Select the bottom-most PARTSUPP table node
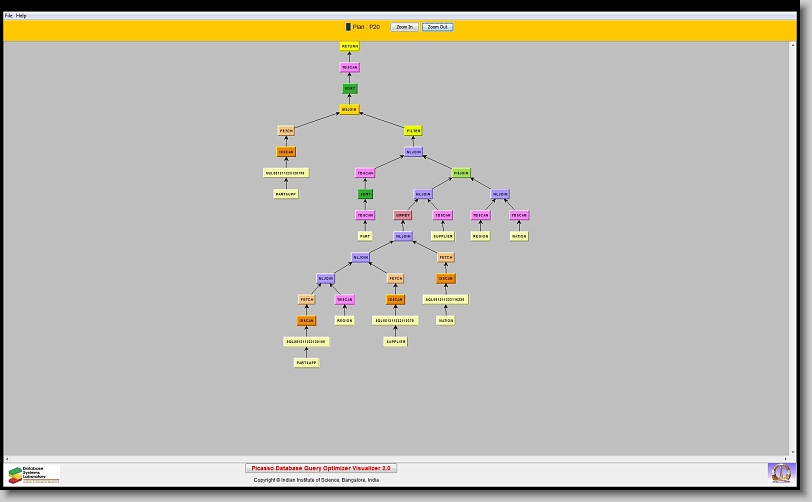The width and height of the screenshot is (812, 502). point(306,363)
